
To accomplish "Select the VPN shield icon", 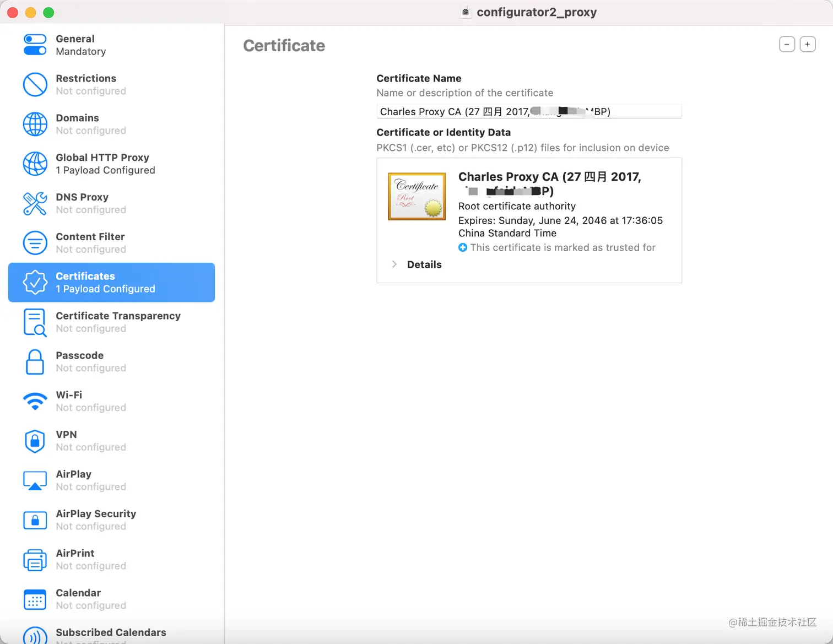I will coord(35,441).
